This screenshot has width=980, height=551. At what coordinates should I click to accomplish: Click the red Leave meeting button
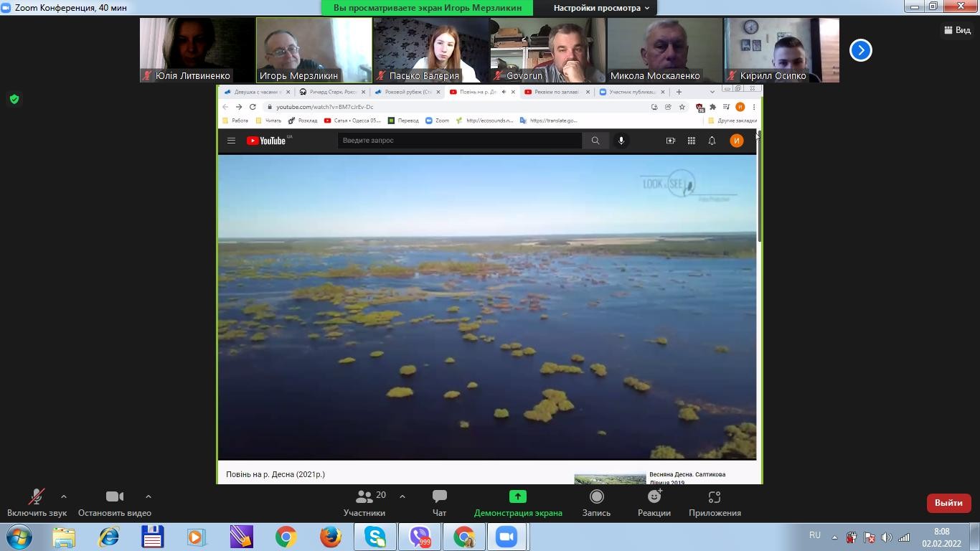(948, 503)
